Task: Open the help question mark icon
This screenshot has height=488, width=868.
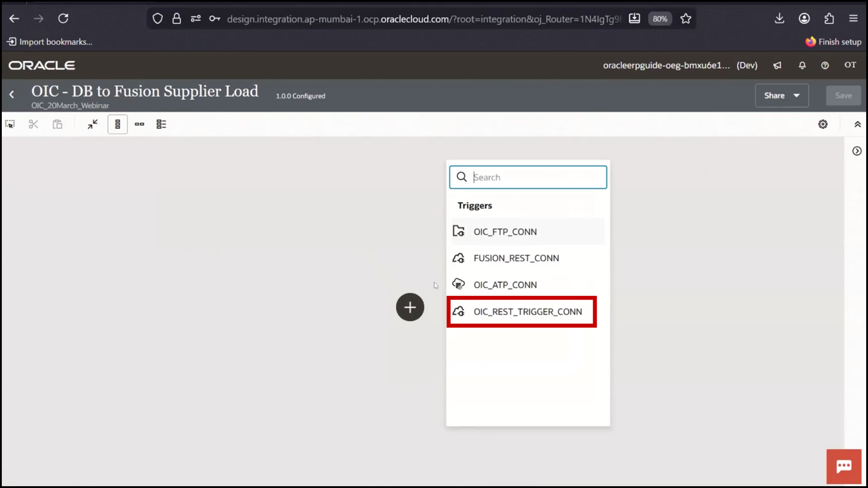Action: tap(825, 66)
